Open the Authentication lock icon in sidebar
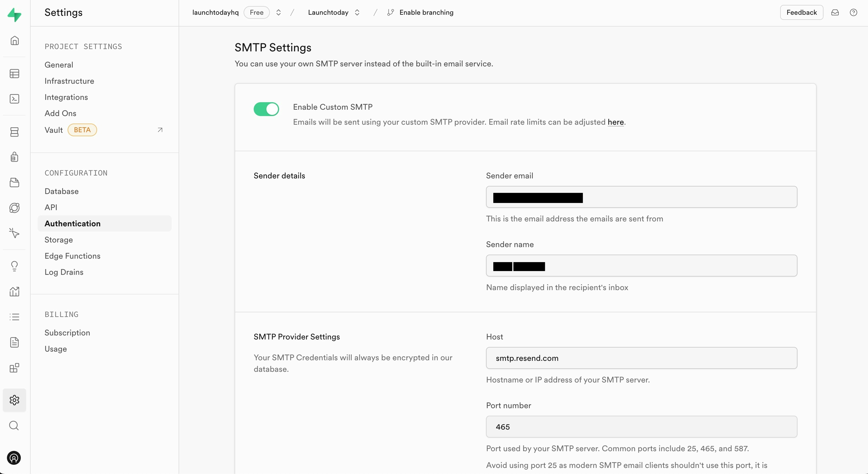The image size is (868, 474). point(14,157)
